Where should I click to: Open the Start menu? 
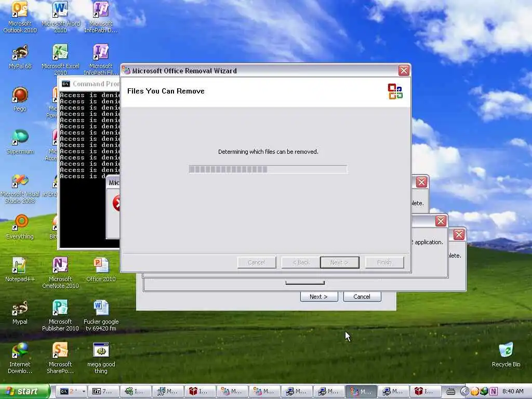24,391
